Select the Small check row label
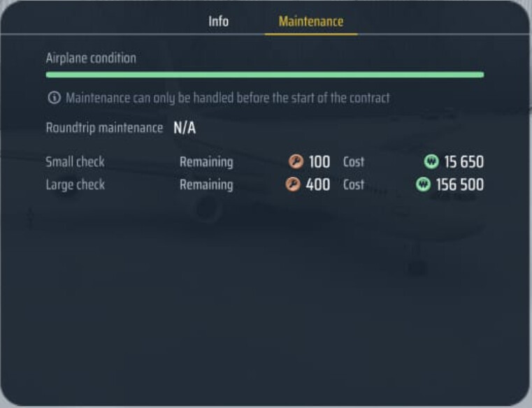 coord(75,162)
